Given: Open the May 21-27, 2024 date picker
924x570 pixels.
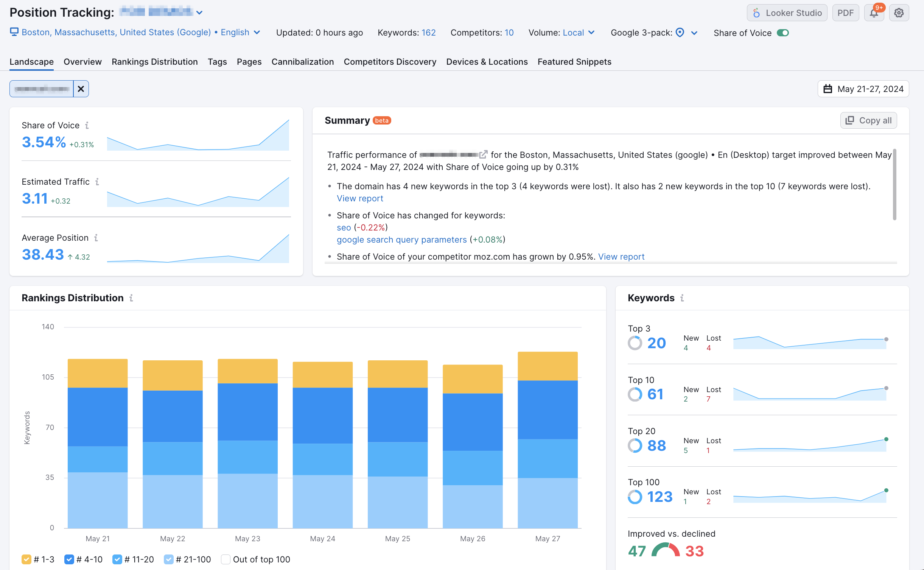Looking at the screenshot, I should pos(863,89).
